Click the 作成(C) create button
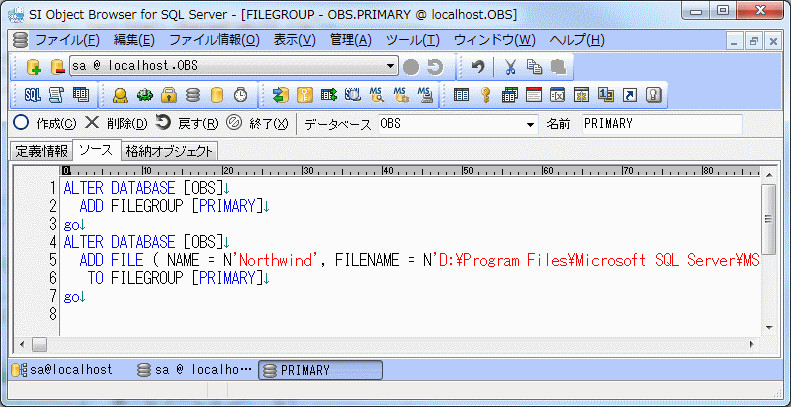 pyautogui.click(x=45, y=124)
